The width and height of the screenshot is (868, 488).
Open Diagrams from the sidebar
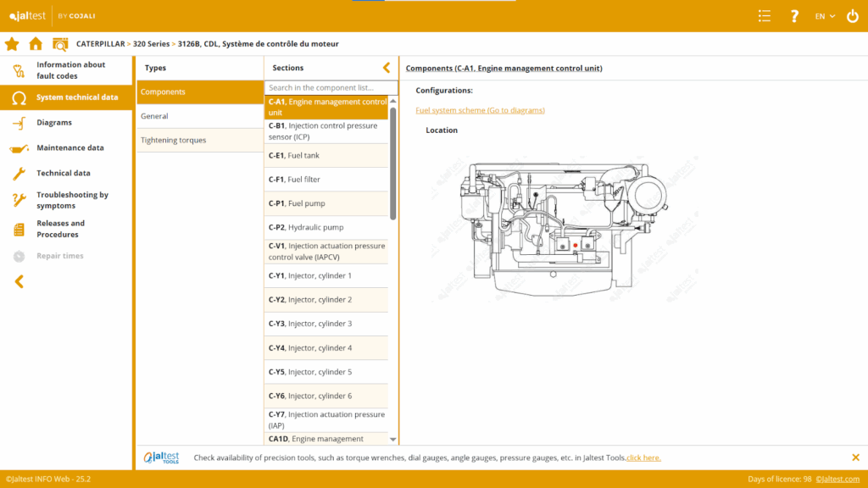coord(54,123)
